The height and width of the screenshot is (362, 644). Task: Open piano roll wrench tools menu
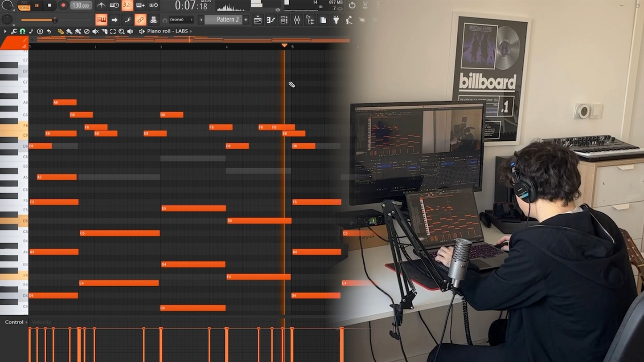coord(14,32)
